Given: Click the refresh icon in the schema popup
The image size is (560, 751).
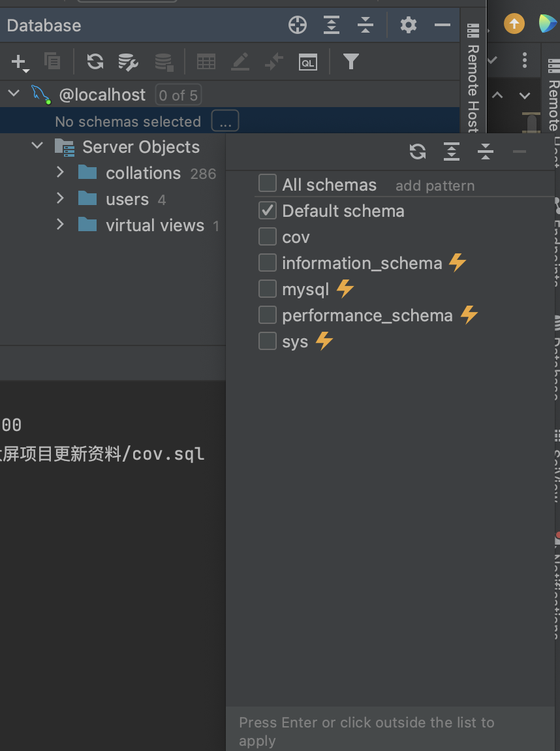Looking at the screenshot, I should point(417,152).
